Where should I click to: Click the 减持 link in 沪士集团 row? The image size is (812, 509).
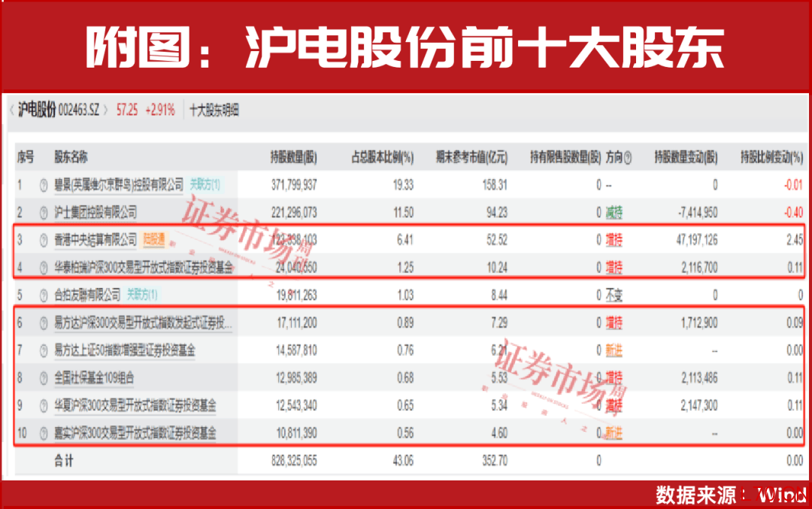(614, 213)
